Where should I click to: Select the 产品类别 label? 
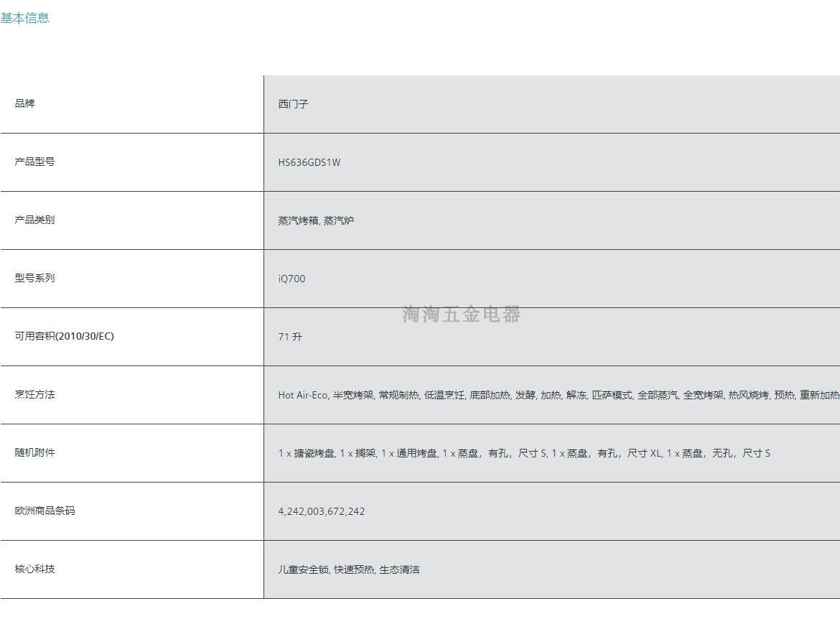35,220
